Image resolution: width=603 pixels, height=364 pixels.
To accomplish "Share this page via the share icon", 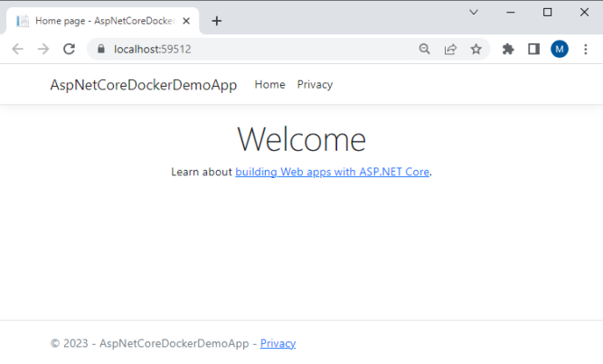I will tap(450, 49).
